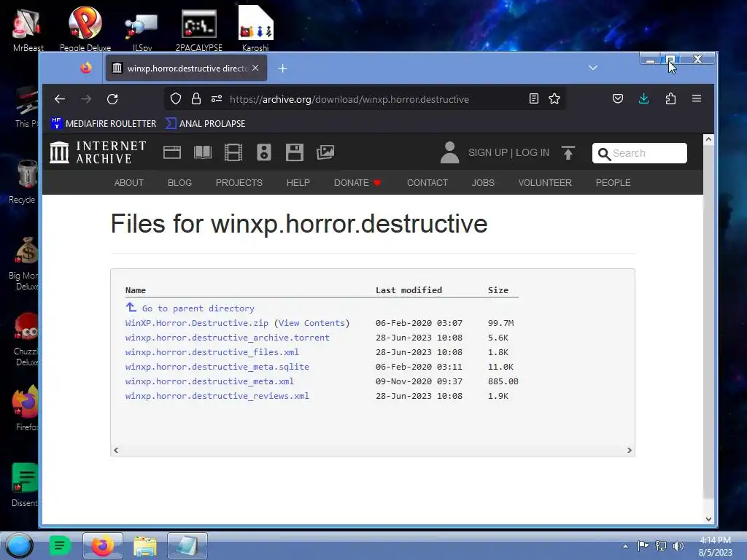The width and height of the screenshot is (747, 560).
Task: Open the Pocket save icon
Action: (618, 98)
